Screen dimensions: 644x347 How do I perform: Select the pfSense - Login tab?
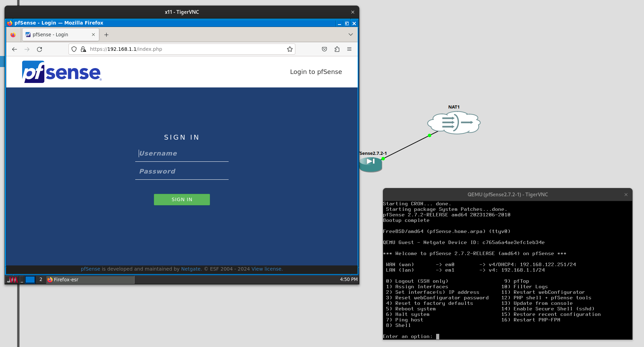(61, 35)
